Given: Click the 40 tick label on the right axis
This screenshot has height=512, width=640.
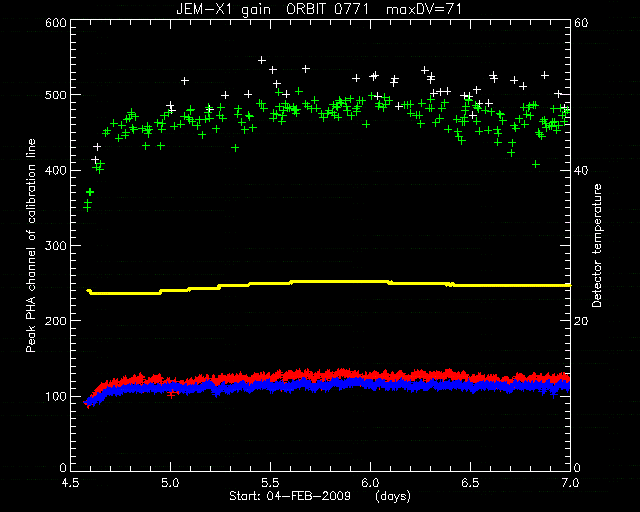Looking at the screenshot, I should (581, 171).
